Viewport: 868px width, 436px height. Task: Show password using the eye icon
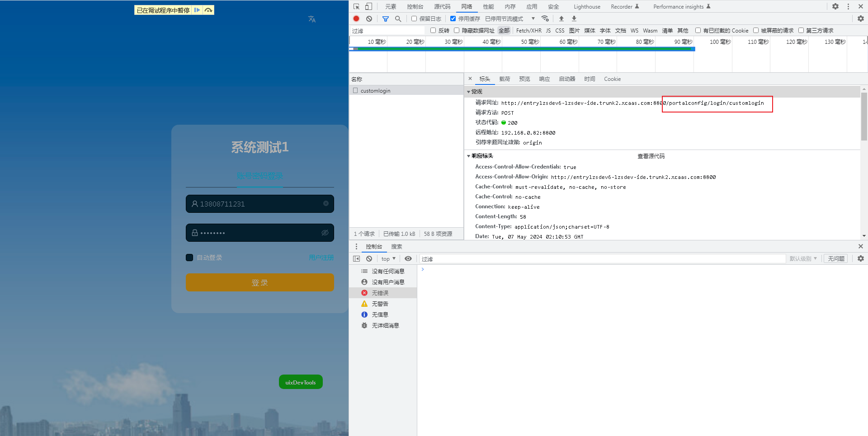(x=325, y=233)
